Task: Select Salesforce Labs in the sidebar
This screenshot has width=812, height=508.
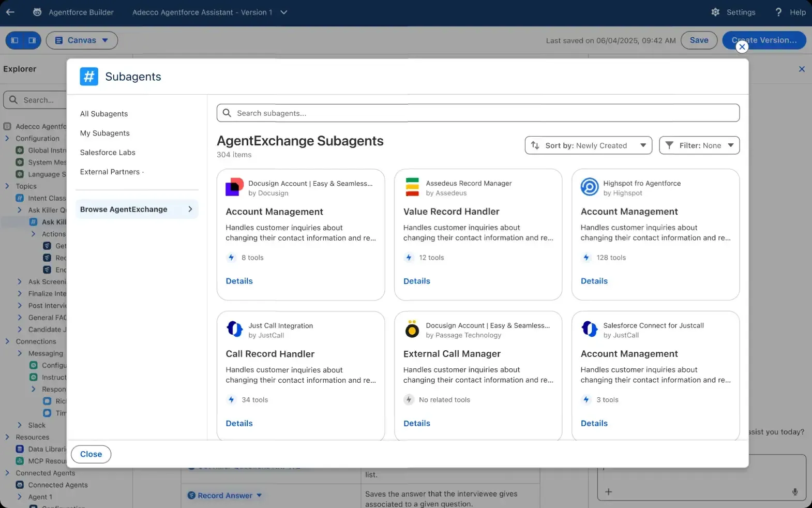Action: pos(108,153)
